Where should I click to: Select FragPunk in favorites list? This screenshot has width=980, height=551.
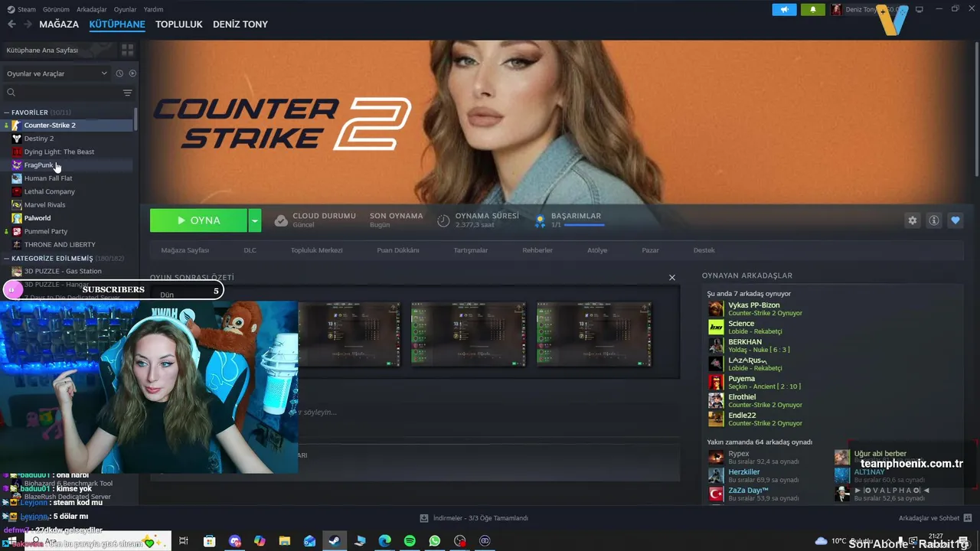pos(69,165)
